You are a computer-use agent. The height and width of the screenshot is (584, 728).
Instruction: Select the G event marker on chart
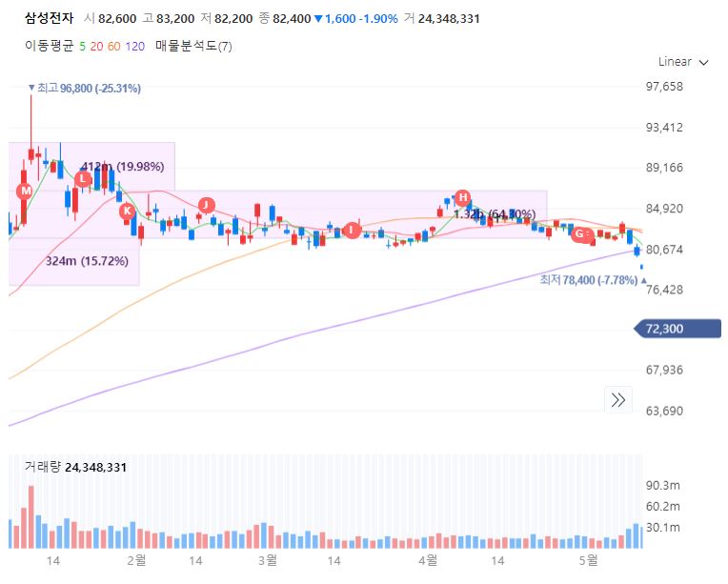579,234
